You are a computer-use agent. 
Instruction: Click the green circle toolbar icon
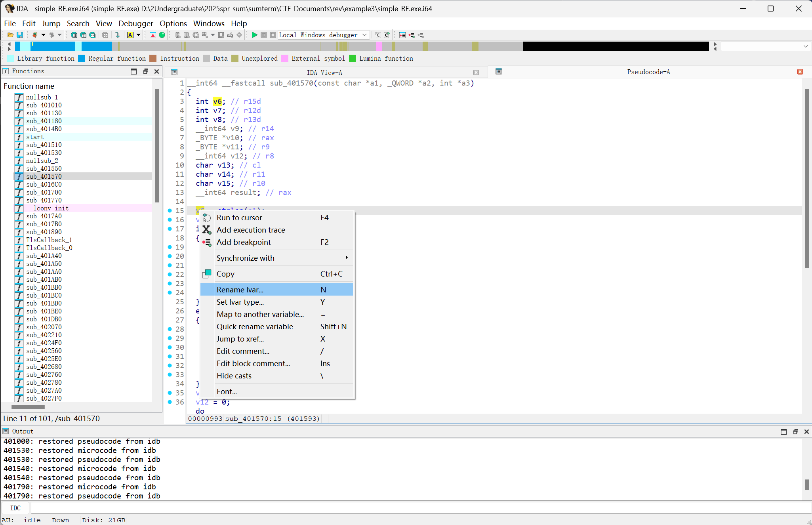pos(162,35)
